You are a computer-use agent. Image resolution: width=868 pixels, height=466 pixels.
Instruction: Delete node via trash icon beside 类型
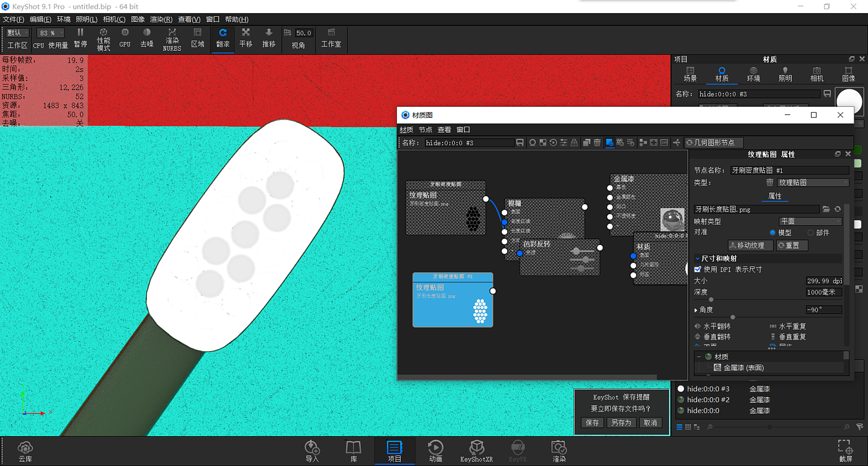(770, 183)
